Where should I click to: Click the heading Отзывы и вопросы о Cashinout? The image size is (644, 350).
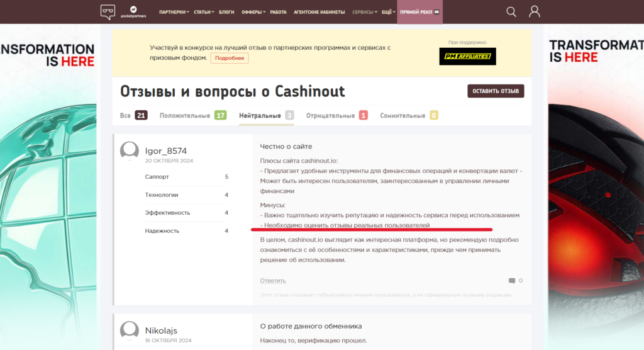click(233, 91)
